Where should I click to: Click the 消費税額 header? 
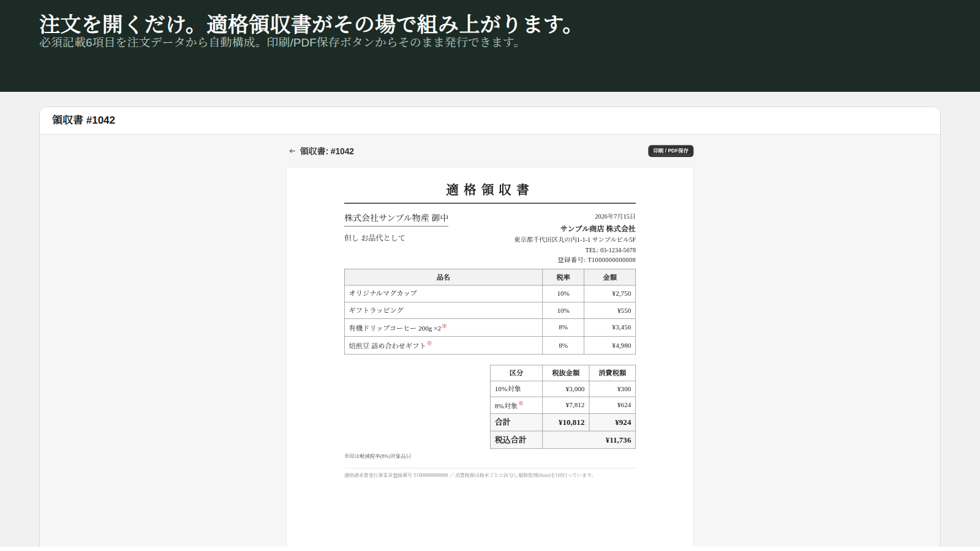(612, 373)
